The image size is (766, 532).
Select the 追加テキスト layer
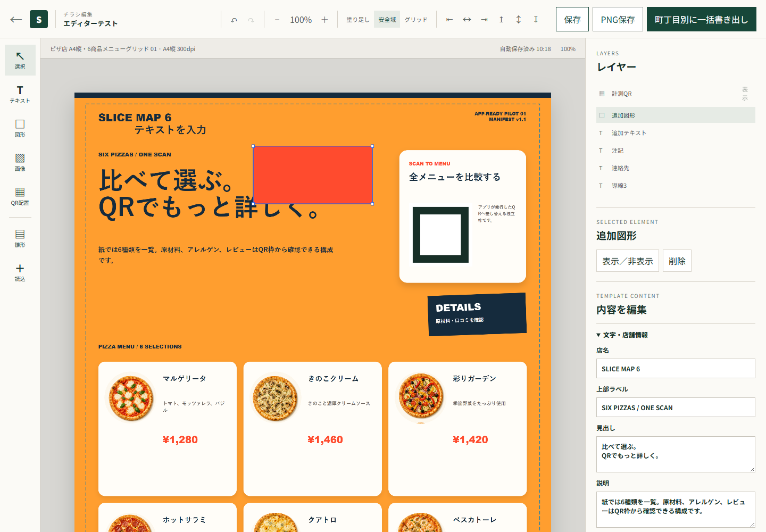(x=676, y=133)
